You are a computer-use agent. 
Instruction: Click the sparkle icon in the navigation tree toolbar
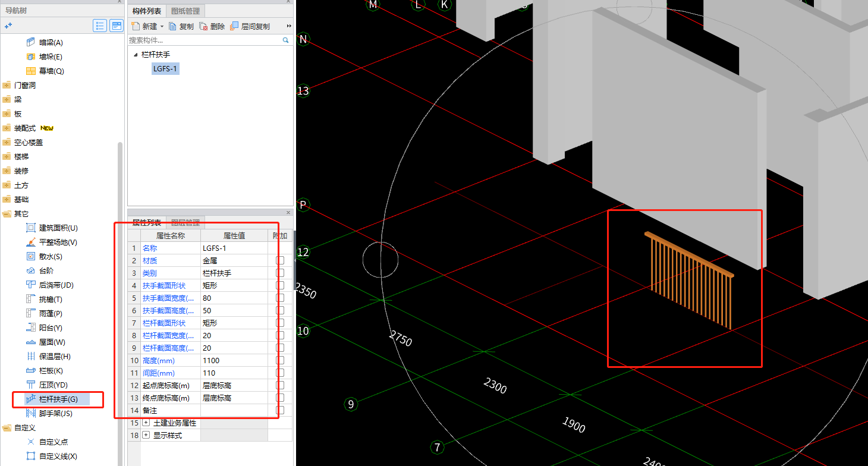[8, 26]
